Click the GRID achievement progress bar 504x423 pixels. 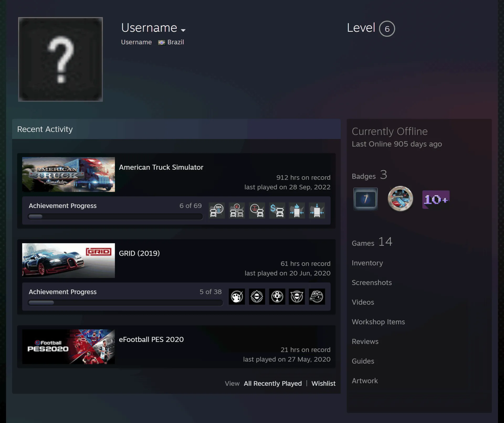(x=125, y=303)
